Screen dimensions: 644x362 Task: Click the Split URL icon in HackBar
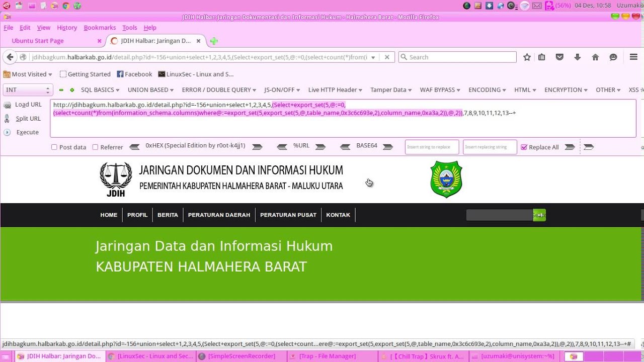[x=7, y=119]
